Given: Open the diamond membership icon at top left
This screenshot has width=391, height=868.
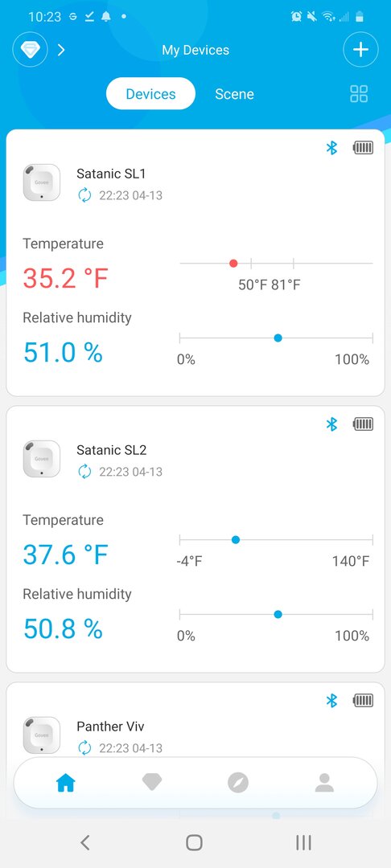Looking at the screenshot, I should point(30,50).
